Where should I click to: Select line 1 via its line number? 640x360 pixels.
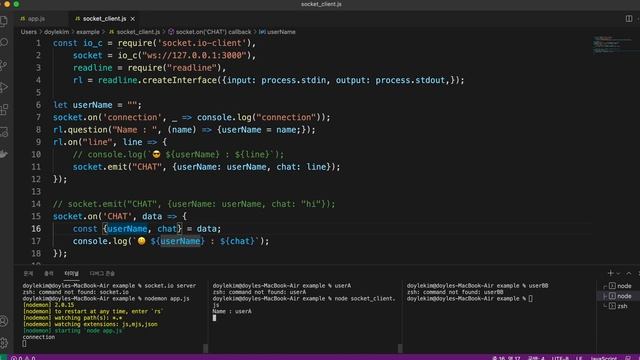tap(38, 43)
